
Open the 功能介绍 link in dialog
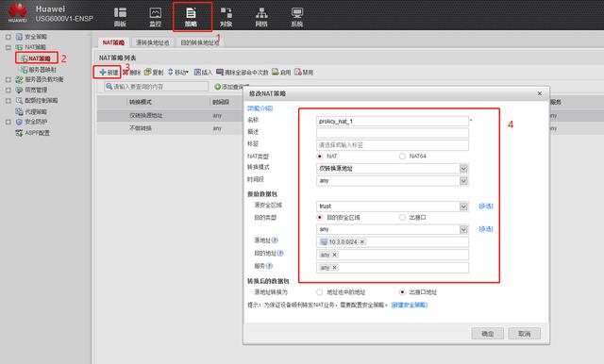pos(260,108)
